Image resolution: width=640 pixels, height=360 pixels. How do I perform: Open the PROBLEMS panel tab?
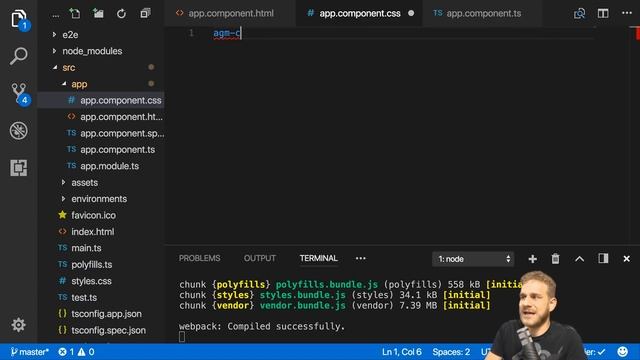200,258
